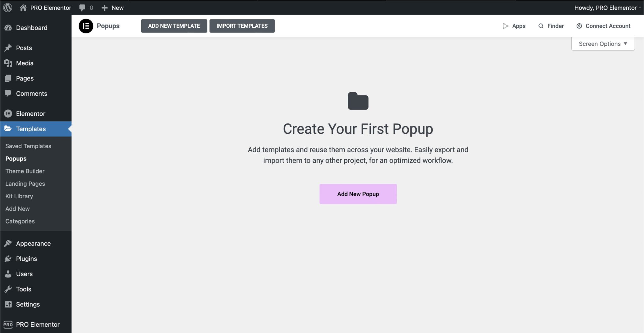The width and height of the screenshot is (644, 333).
Task: Click the Posts pushpin icon
Action: (x=8, y=48)
